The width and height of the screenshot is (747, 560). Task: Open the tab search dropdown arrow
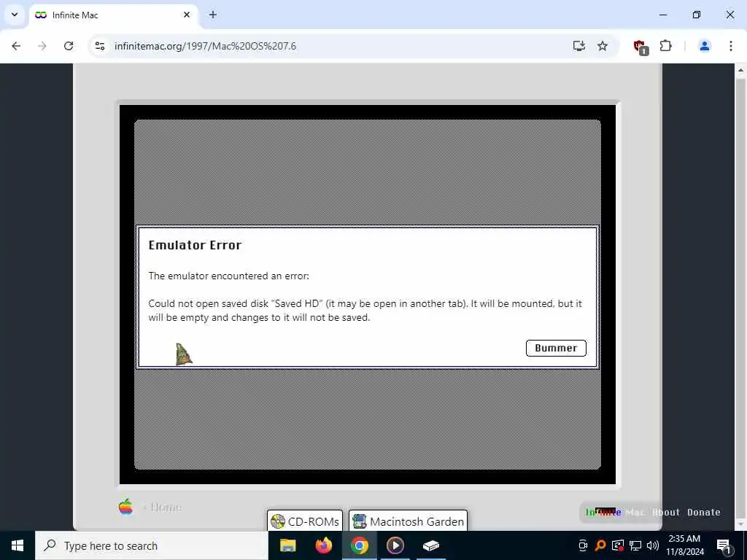tap(15, 15)
